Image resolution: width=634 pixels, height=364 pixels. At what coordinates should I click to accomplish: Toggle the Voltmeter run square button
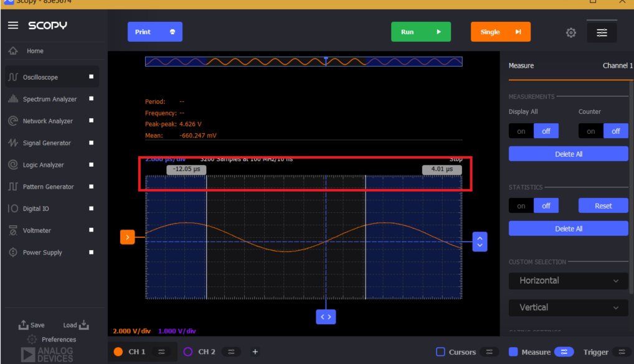[x=91, y=230]
